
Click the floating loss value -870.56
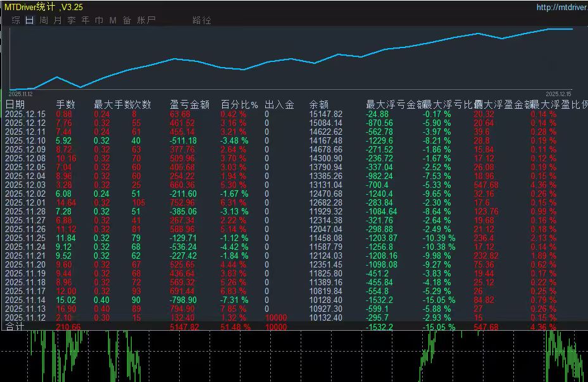(x=380, y=123)
